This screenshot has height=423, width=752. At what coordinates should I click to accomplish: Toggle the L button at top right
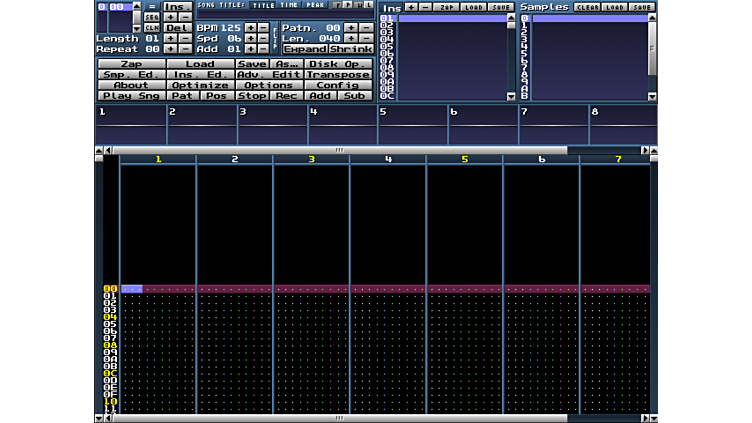(x=369, y=5)
